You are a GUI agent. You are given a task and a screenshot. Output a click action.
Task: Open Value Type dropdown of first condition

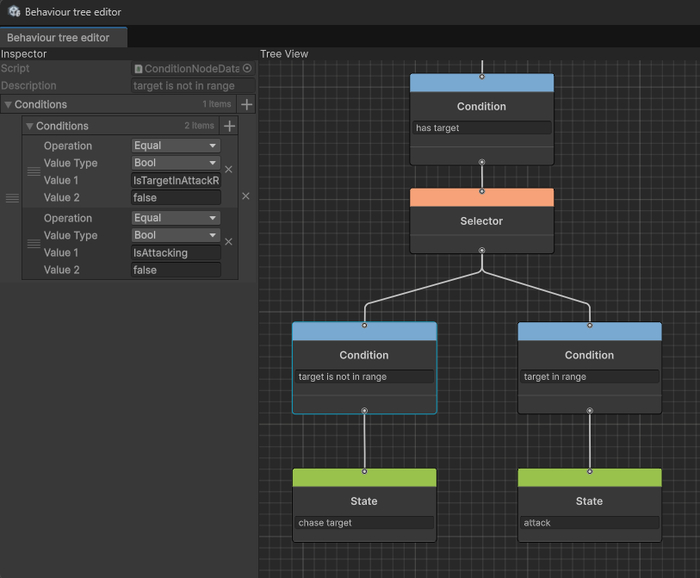tap(175, 163)
